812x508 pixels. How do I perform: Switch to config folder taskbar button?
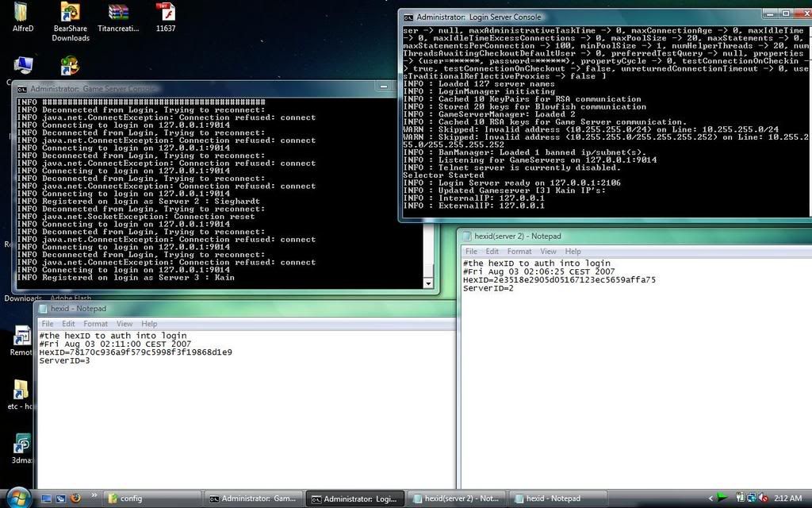(x=151, y=498)
